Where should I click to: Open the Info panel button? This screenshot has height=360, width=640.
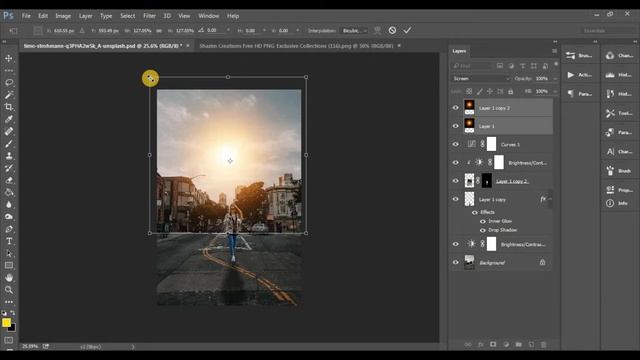tap(619, 203)
